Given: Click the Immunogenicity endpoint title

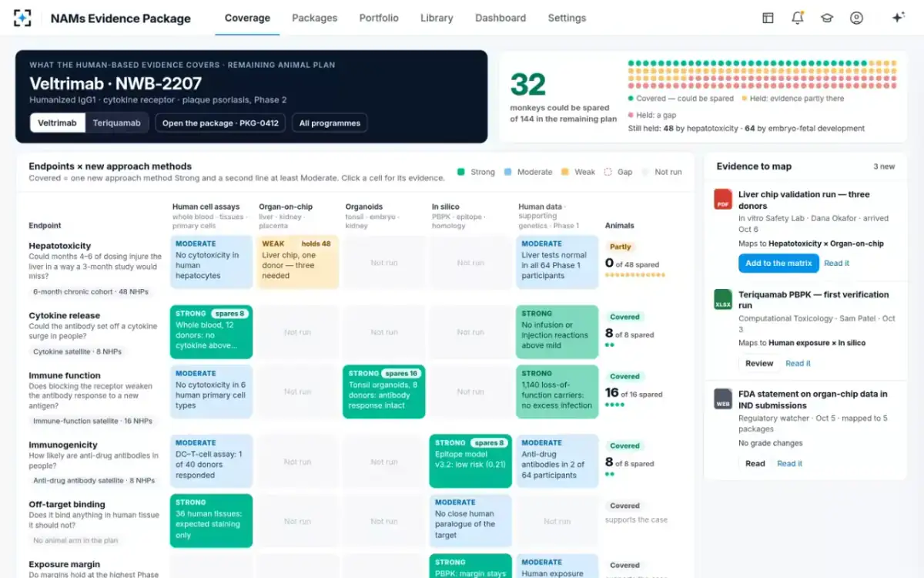Looking at the screenshot, I should (63, 445).
